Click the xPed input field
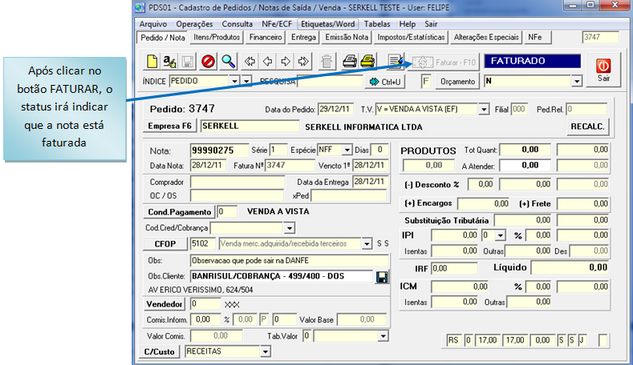 349,196
